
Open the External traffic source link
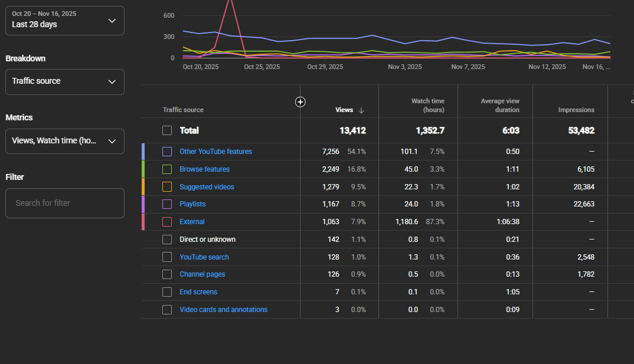click(192, 222)
